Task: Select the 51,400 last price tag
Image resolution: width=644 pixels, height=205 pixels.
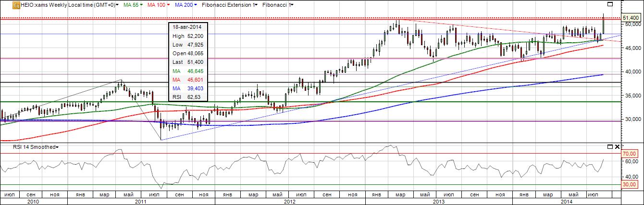Action: [631, 18]
